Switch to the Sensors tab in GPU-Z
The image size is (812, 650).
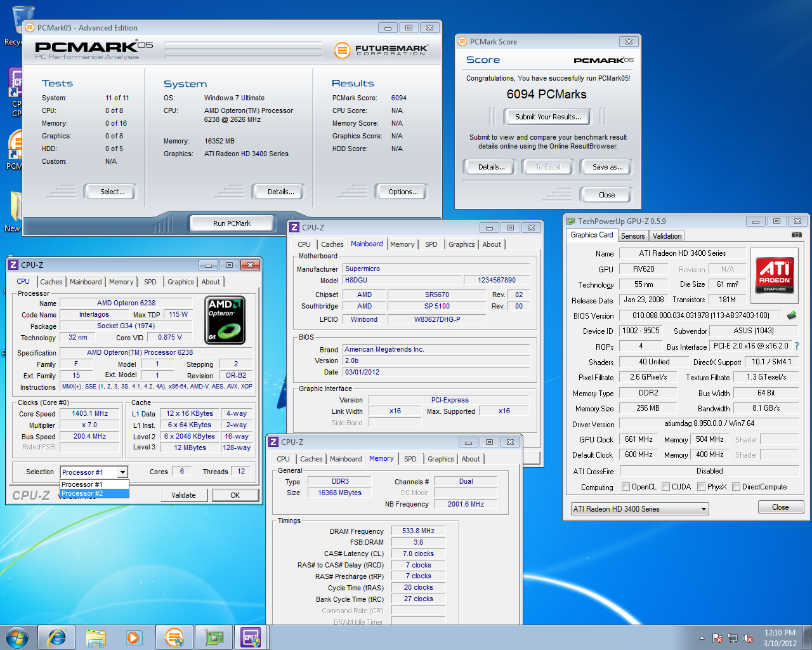point(632,236)
